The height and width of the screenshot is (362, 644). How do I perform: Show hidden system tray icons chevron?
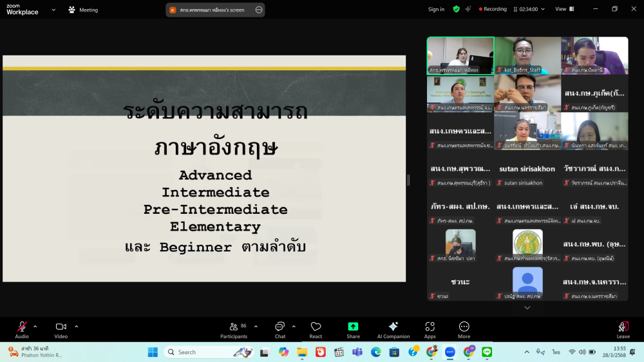(x=527, y=352)
